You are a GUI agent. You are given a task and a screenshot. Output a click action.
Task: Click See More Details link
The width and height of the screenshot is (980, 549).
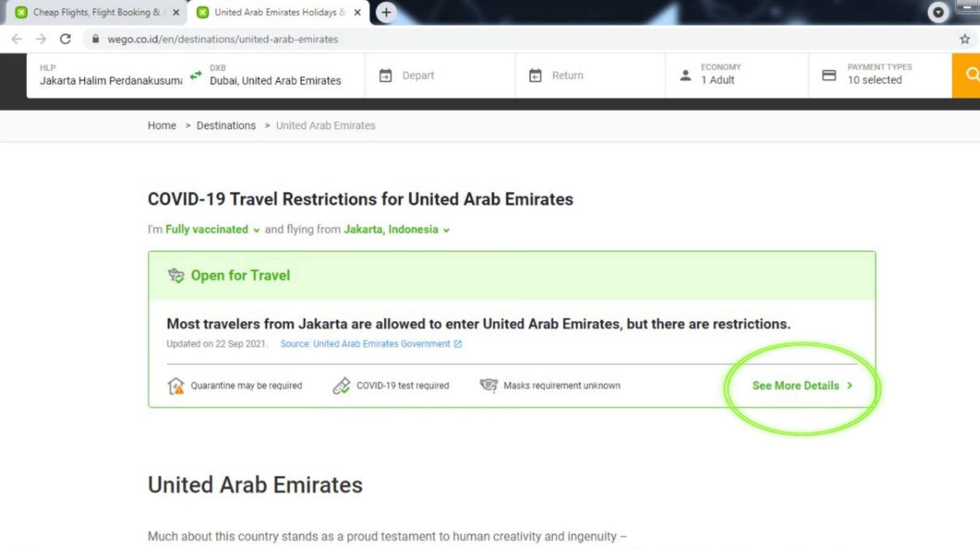[x=802, y=385]
